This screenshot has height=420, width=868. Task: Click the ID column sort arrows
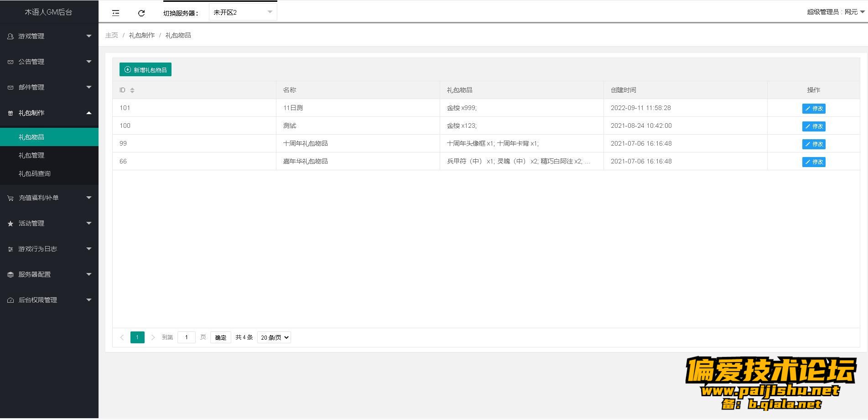[x=132, y=90]
